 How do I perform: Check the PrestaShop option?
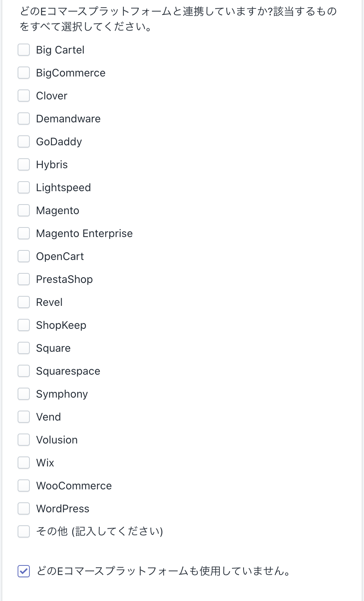pos(24,279)
